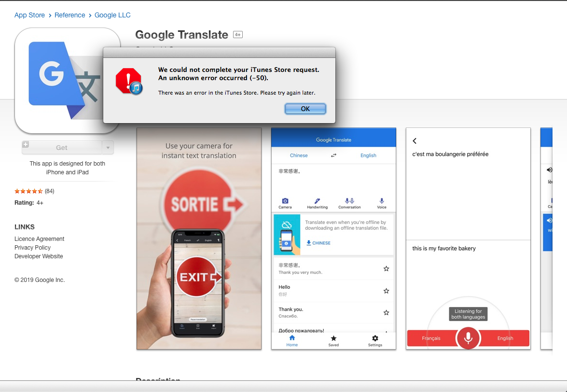
Task: Open the App Store breadcrumb link
Action: (29, 15)
